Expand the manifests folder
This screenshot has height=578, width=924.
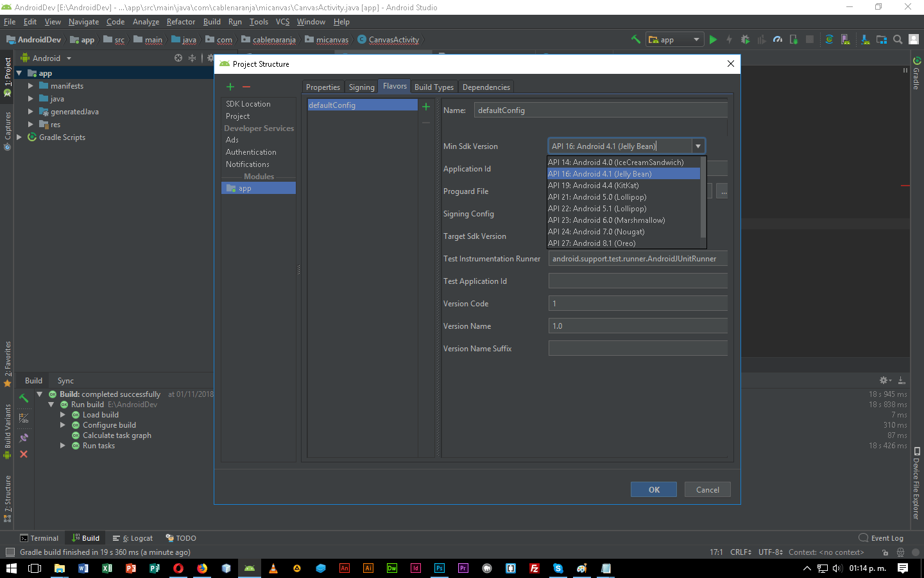(x=30, y=85)
